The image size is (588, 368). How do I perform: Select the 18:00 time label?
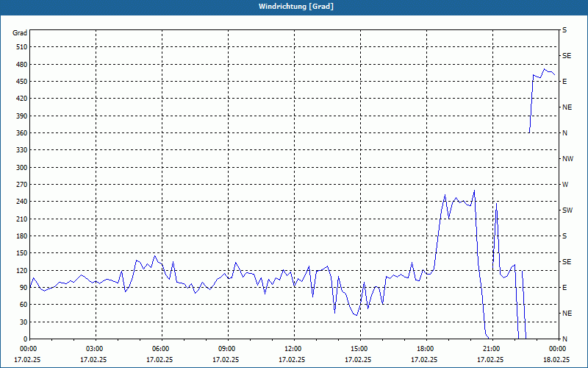[426, 349]
